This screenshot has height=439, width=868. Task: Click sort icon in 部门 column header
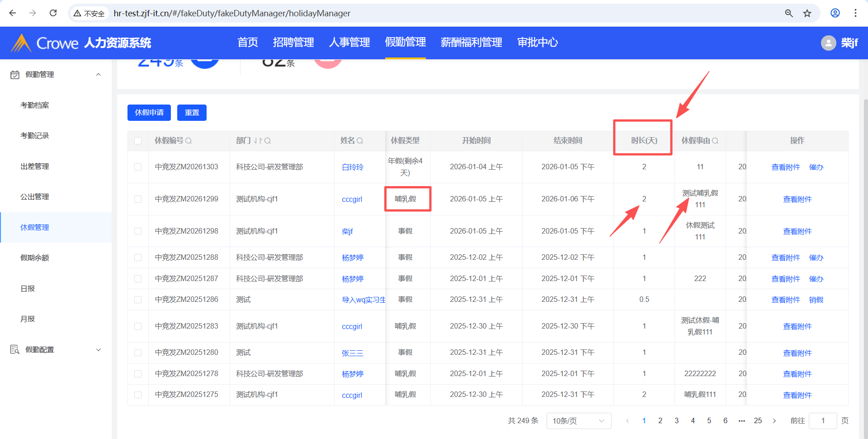[258, 141]
